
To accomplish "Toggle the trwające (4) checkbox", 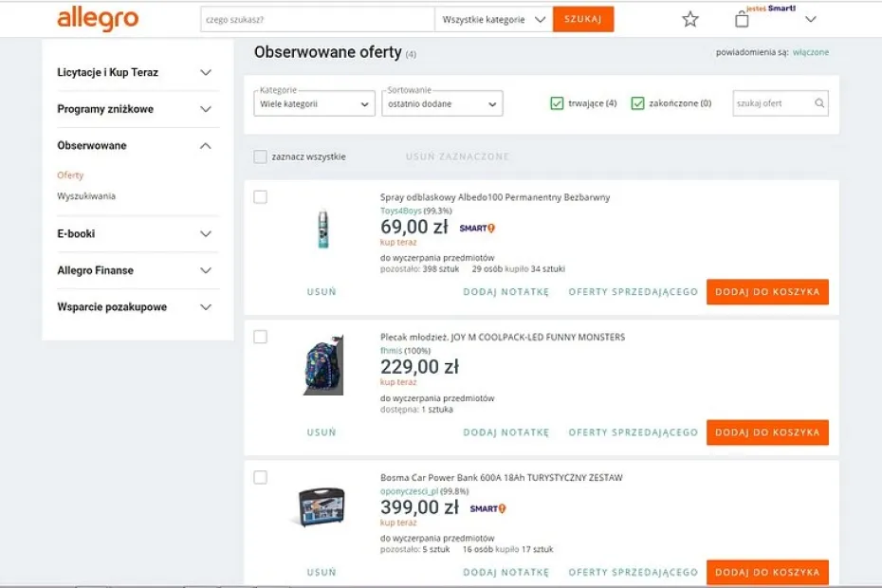I will click(557, 103).
